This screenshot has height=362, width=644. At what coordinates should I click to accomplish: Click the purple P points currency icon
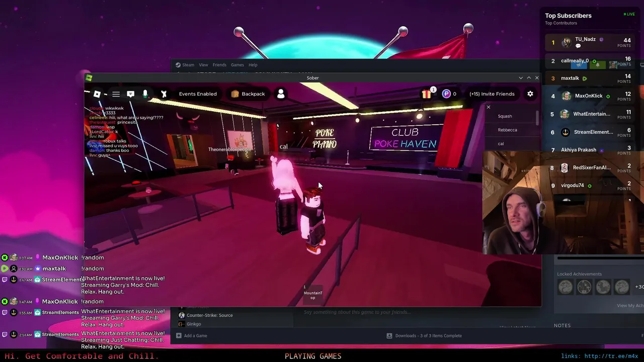(446, 94)
